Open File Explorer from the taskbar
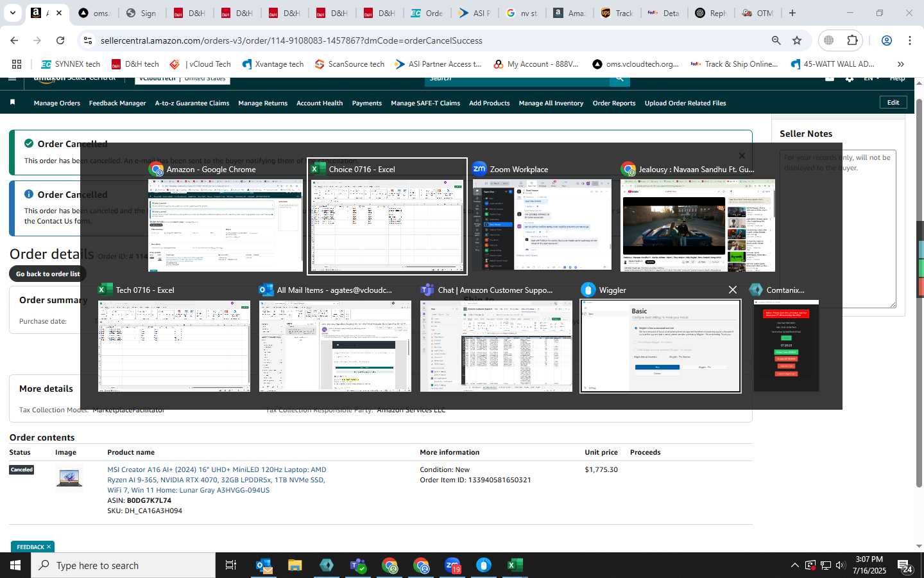This screenshot has width=924, height=578. pos(295,565)
